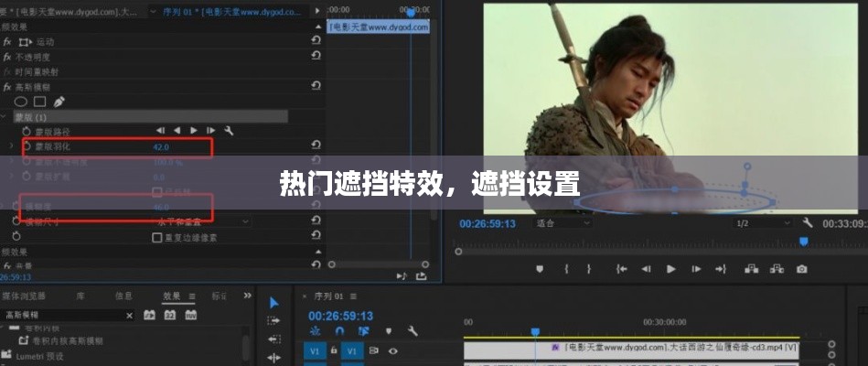Select the ellipse mask tool under Gaussian blur
This screenshot has height=366, width=868.
click(x=20, y=102)
